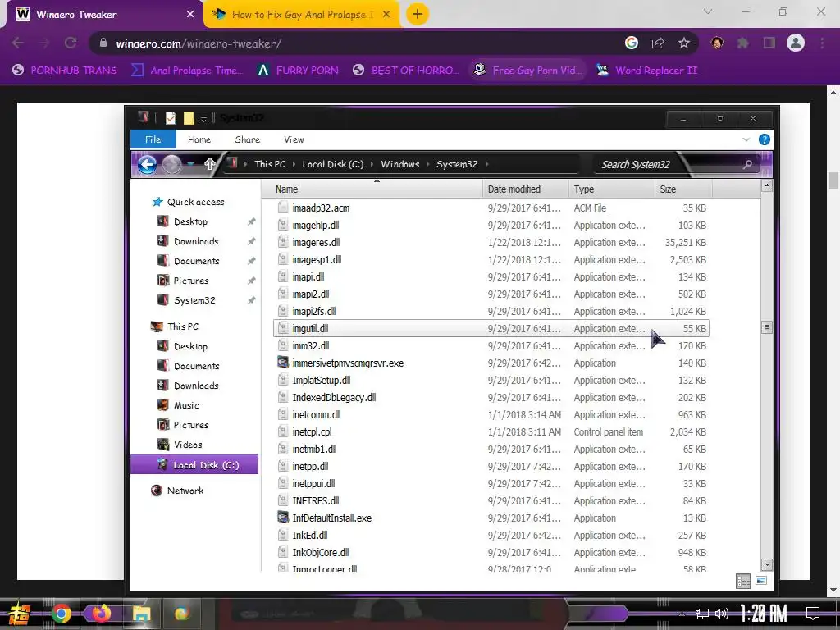
Task: Unpin Downloads using its pin icon
Action: click(x=251, y=242)
